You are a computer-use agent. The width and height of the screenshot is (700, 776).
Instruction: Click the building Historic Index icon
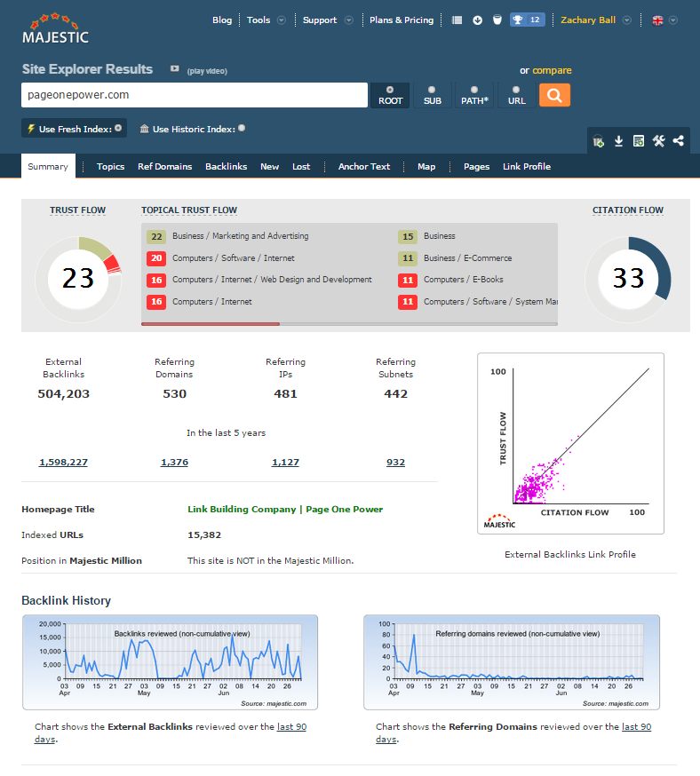pyautogui.click(x=144, y=129)
